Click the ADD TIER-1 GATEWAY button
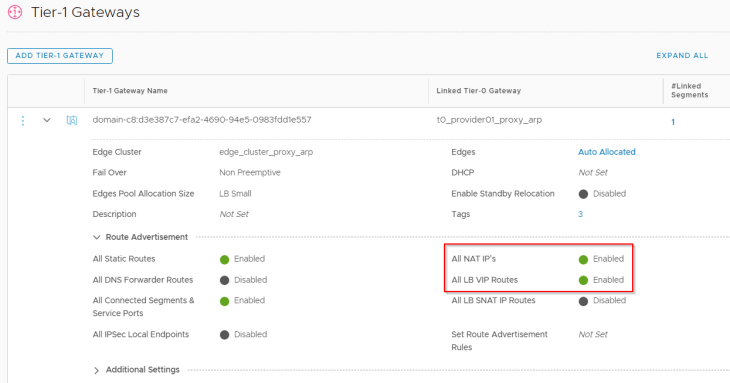Image resolution: width=730 pixels, height=383 pixels. point(60,55)
